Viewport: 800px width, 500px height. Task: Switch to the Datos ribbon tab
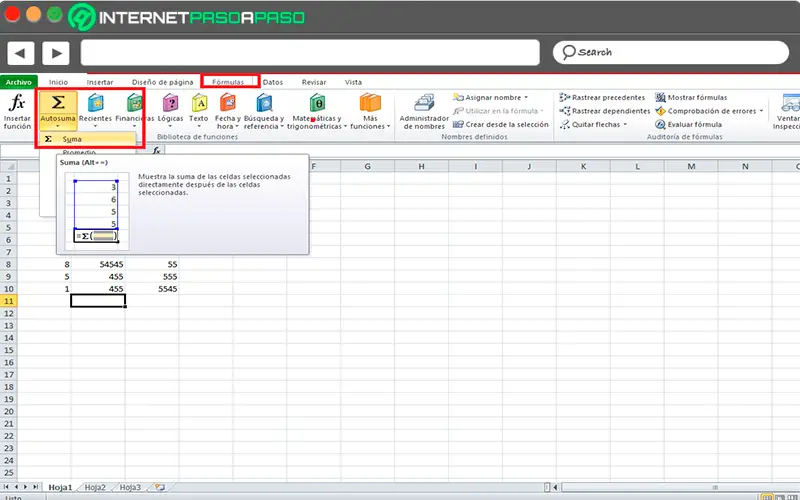pyautogui.click(x=273, y=82)
